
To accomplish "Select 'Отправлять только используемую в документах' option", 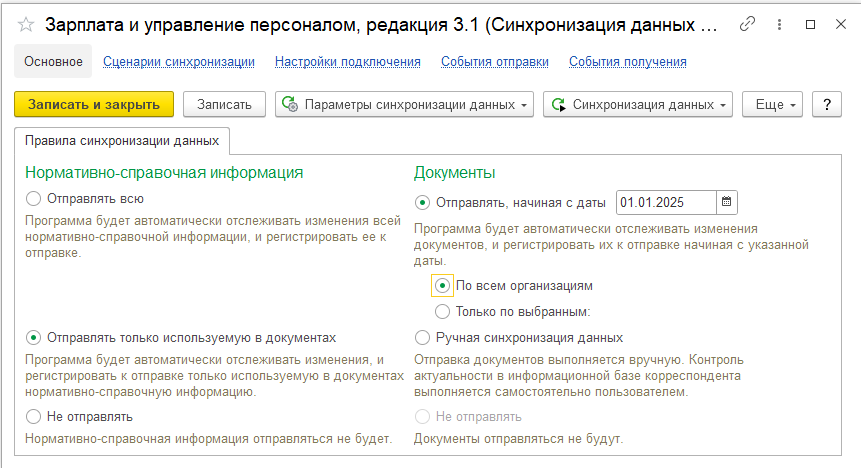I will coord(35,337).
